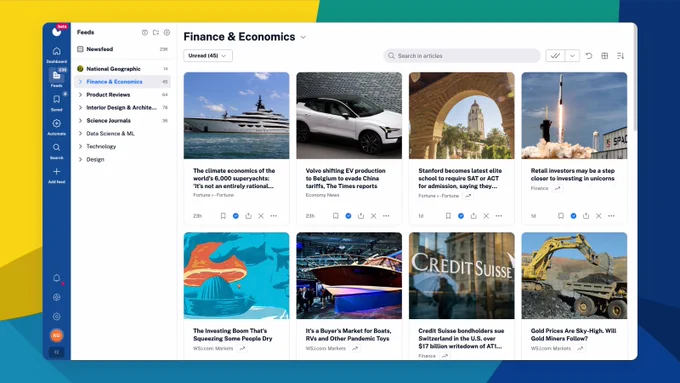The height and width of the screenshot is (383, 680).
Task: Click the Feeds panel info icon
Action: pyautogui.click(x=145, y=33)
